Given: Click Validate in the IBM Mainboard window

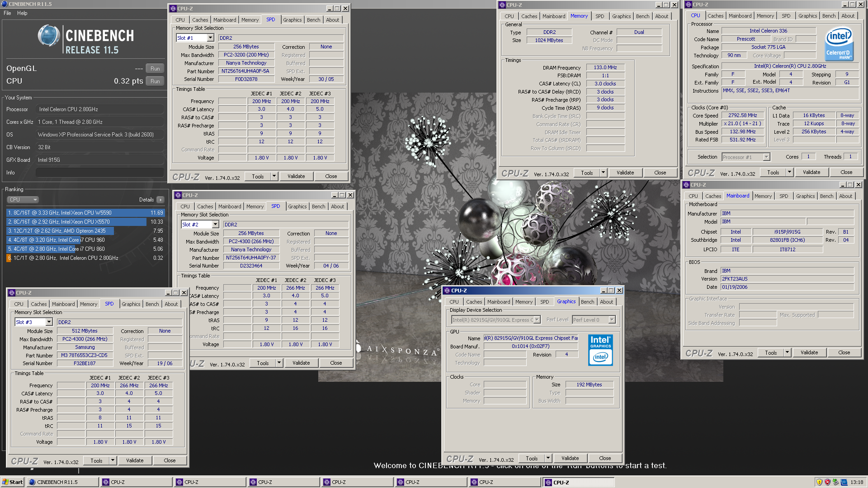Looking at the screenshot, I should [x=809, y=352].
